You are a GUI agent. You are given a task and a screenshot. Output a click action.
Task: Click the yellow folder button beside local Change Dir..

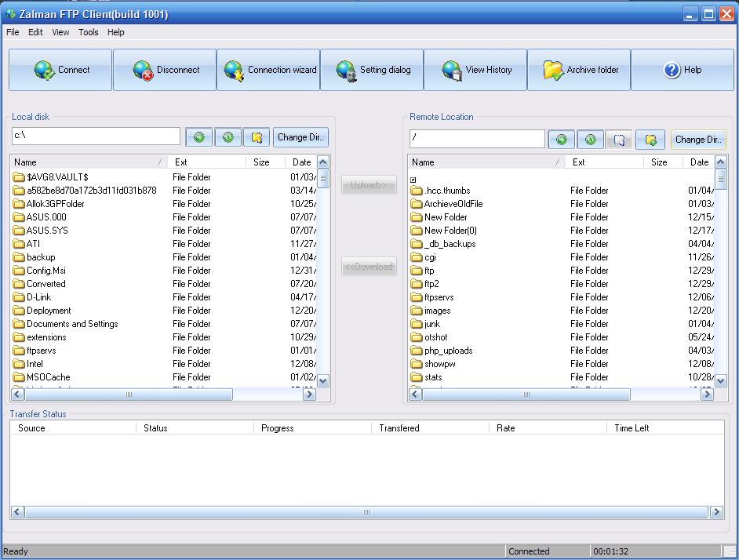pos(257,137)
